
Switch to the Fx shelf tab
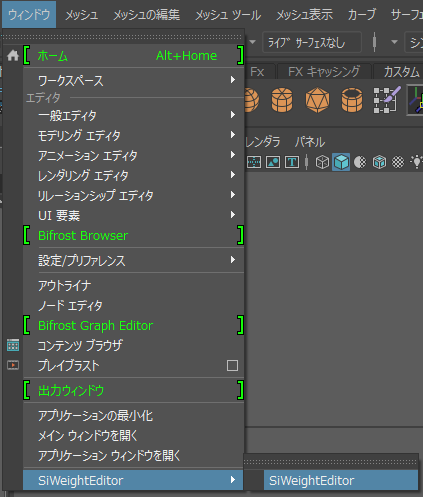[257, 72]
